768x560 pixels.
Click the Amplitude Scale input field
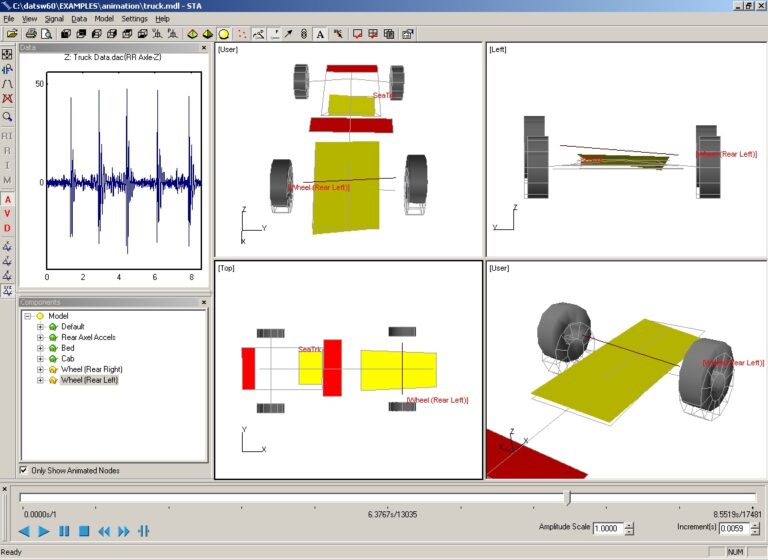608,529
